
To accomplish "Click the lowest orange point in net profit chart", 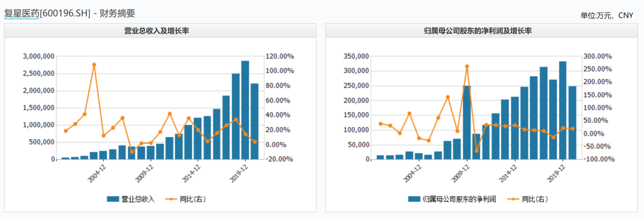I will click(x=477, y=151).
